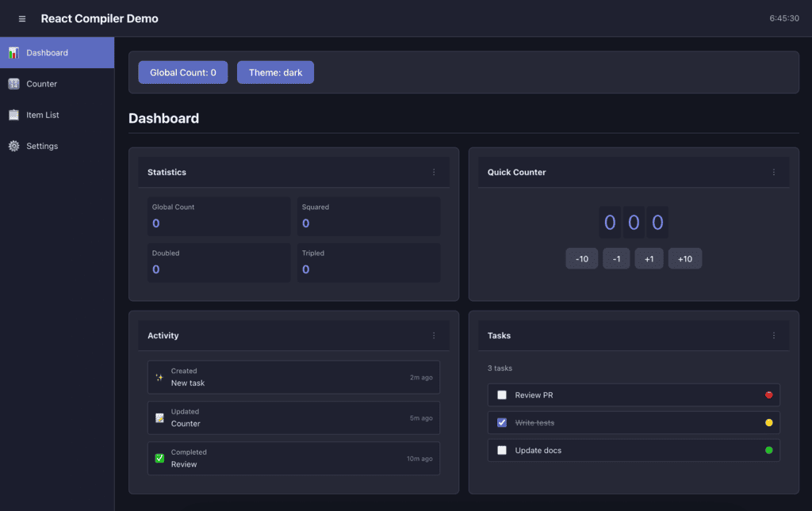Viewport: 812px width, 511px height.
Task: Open the Statistics card options menu
Action: click(x=434, y=173)
